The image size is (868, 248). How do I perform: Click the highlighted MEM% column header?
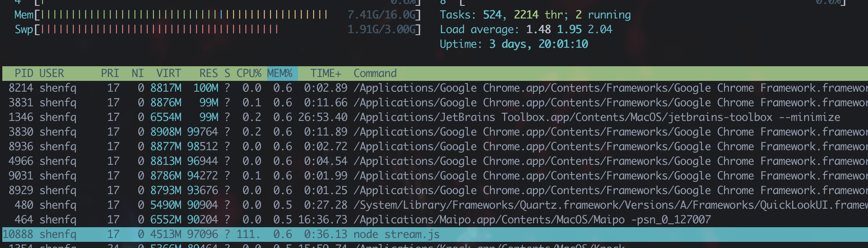pos(282,73)
